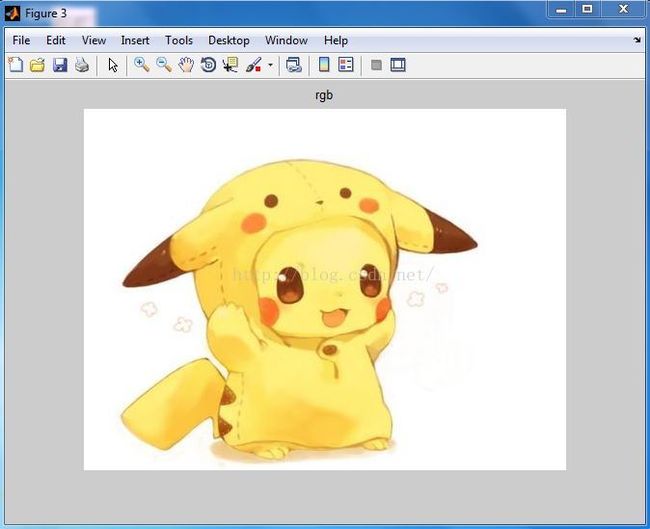Screen dimensions: 650x529
Task: Minimize the Figure 3 window
Action: tap(561, 10)
